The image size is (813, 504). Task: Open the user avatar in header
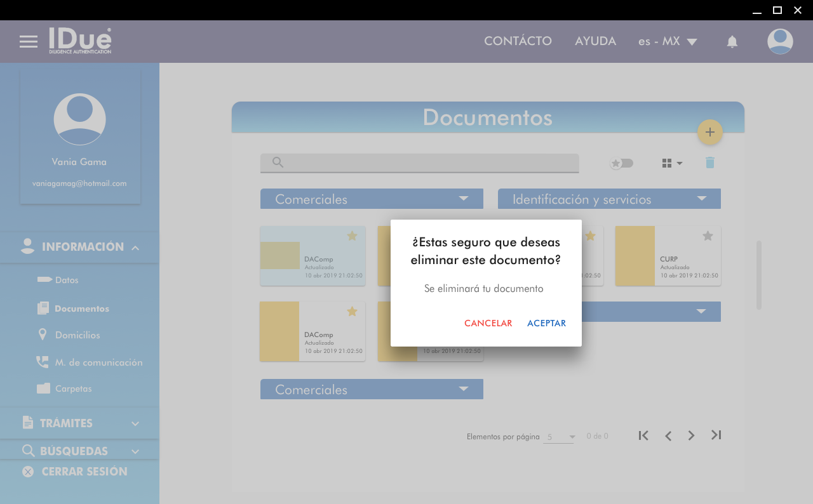(x=780, y=41)
